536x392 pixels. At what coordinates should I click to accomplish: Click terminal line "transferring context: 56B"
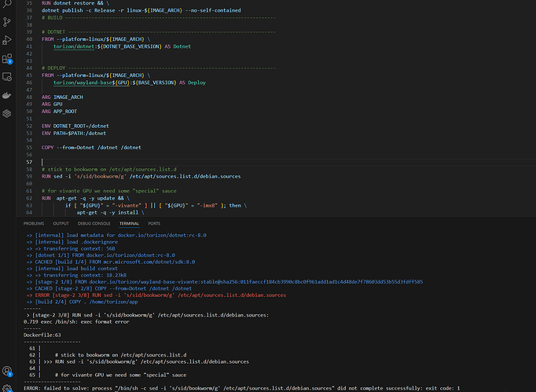(71, 248)
